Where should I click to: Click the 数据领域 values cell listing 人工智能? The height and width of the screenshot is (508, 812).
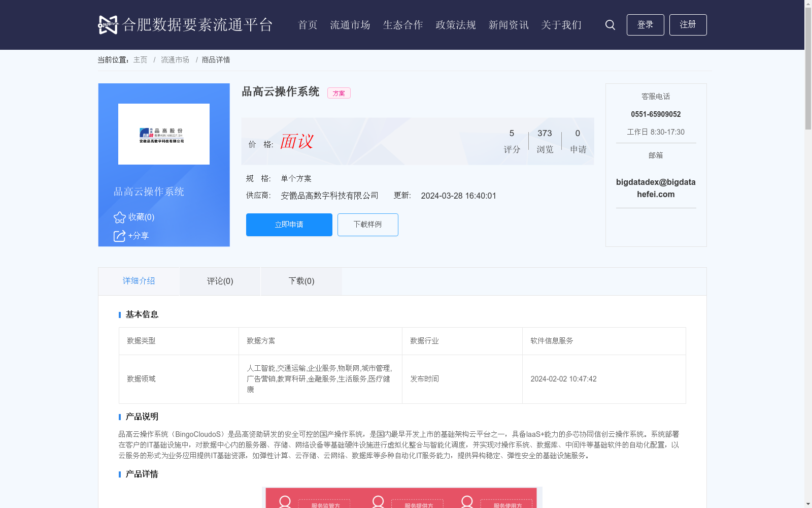tap(320, 379)
